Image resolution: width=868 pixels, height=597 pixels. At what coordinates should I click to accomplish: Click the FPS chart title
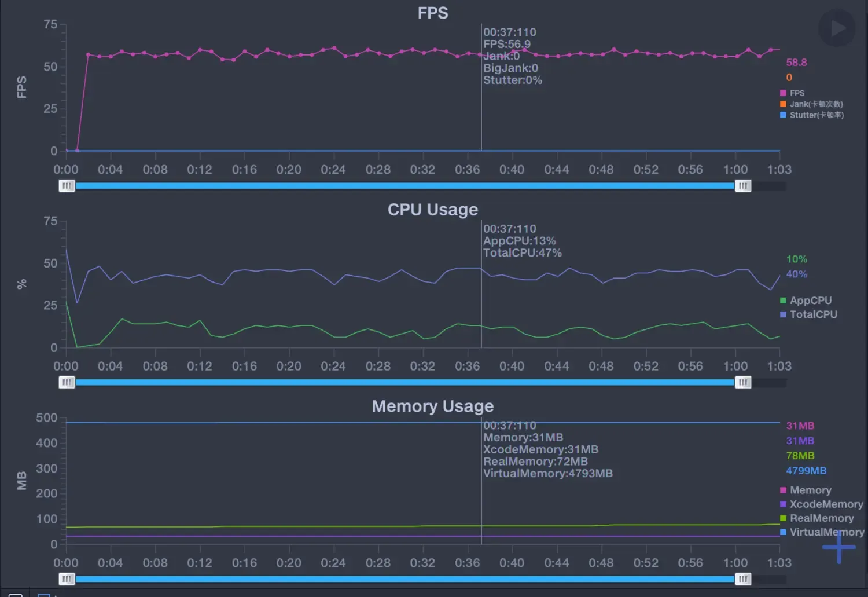click(433, 13)
